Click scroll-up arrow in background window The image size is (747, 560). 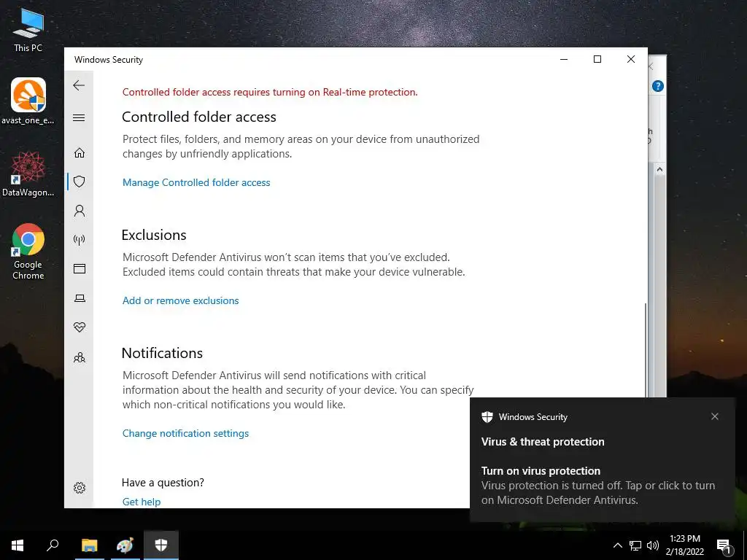tap(659, 169)
